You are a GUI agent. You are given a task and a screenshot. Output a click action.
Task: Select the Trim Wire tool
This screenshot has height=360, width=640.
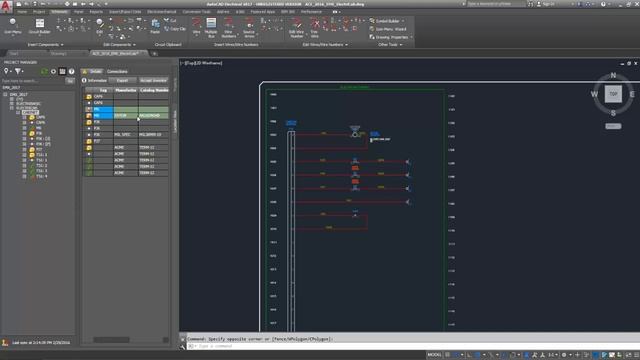314,27
